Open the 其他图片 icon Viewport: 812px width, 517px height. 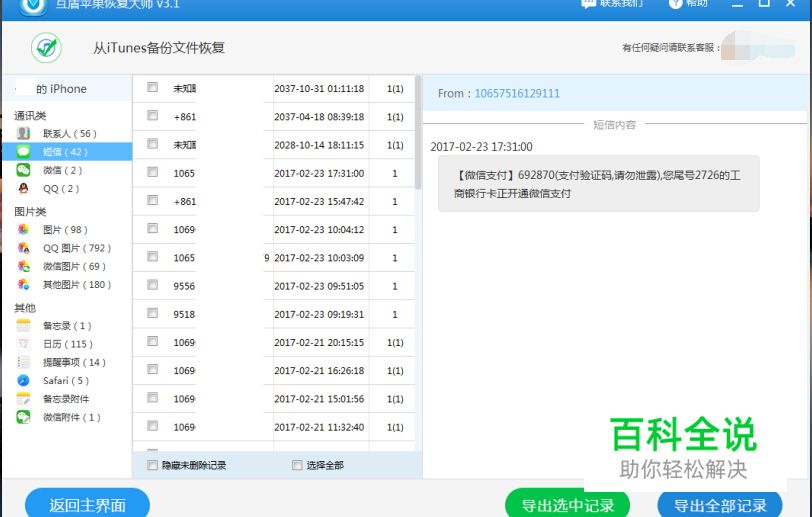tap(23, 284)
